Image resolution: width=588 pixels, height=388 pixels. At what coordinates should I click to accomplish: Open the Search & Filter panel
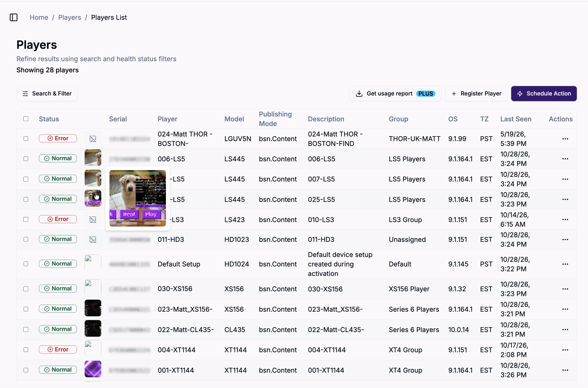[47, 94]
